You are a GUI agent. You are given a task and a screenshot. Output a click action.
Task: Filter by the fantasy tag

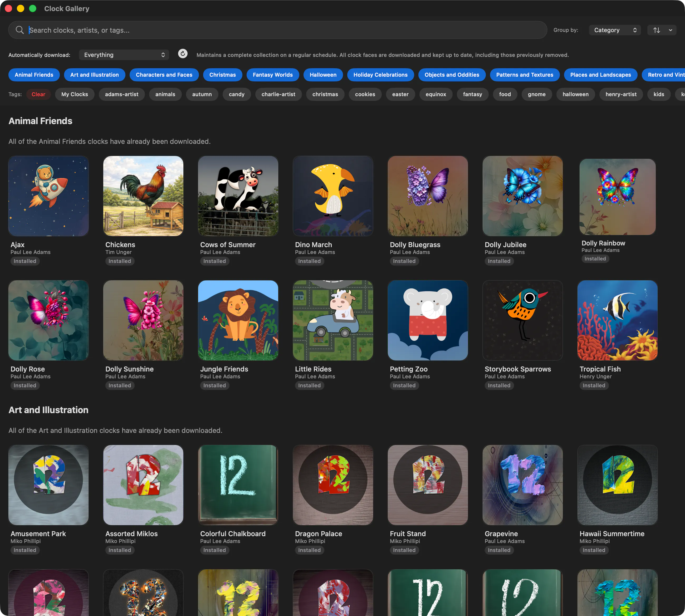click(x=472, y=94)
